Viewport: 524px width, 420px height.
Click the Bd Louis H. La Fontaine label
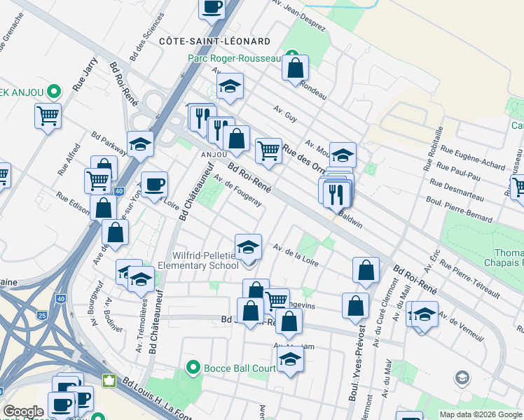[x=157, y=398]
